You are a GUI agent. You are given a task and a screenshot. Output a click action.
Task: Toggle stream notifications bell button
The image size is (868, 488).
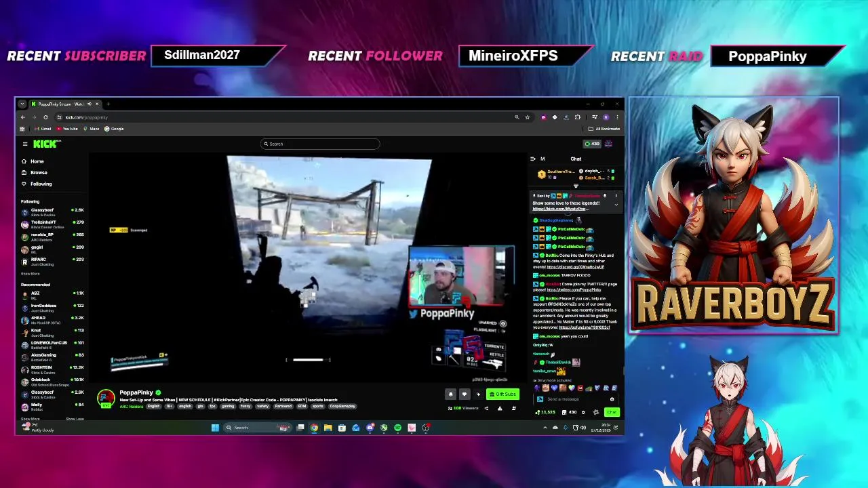(450, 394)
